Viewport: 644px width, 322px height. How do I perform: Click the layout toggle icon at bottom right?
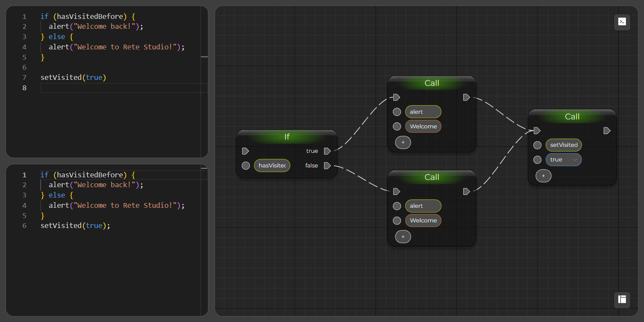click(x=622, y=300)
